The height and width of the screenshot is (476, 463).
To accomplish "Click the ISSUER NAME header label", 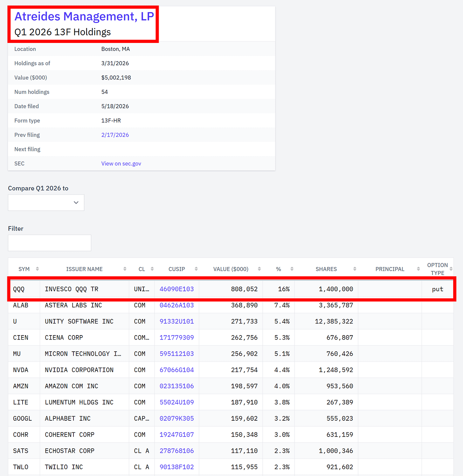I will click(84, 269).
